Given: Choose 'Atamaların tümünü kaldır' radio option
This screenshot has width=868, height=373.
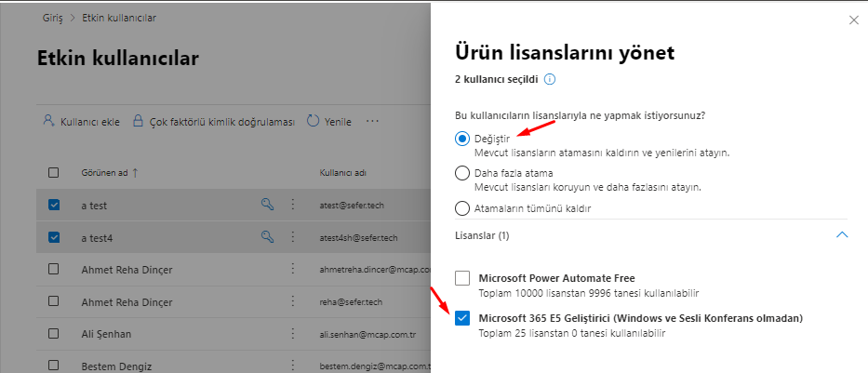Looking at the screenshot, I should 462,208.
